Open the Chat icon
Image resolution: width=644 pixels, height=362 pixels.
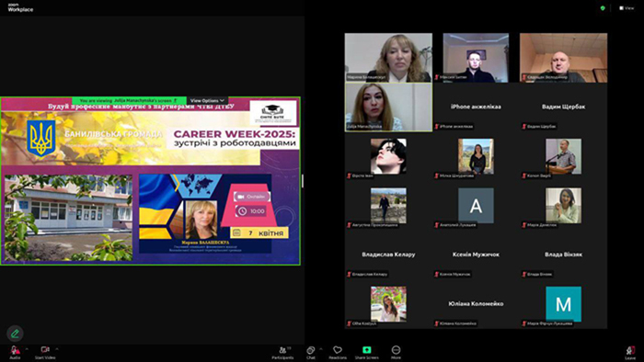[311, 350]
